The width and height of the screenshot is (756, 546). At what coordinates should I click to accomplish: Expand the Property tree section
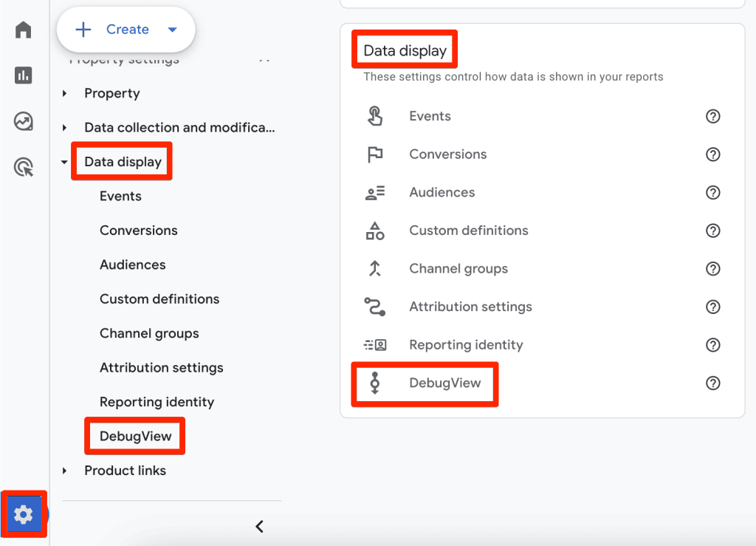[65, 93]
